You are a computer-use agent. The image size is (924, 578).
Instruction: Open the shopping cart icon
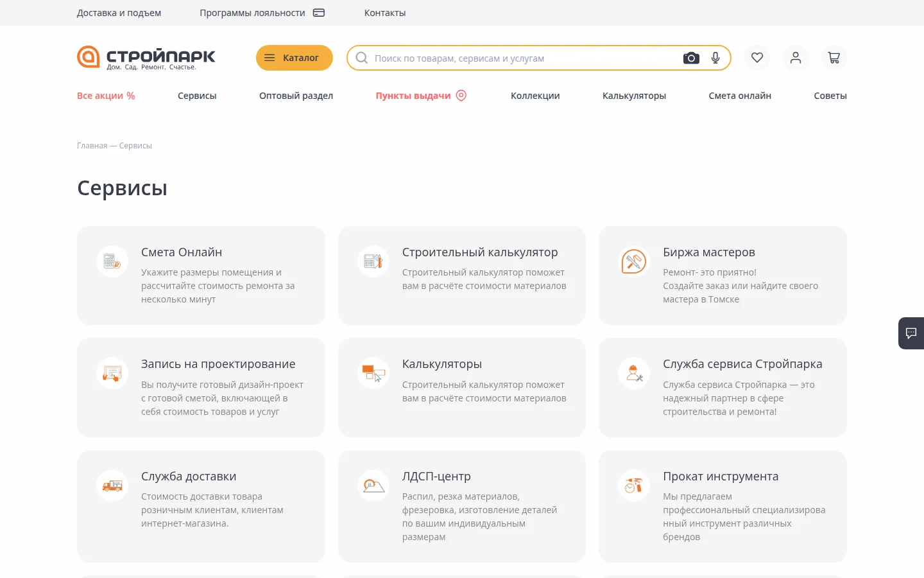(834, 58)
